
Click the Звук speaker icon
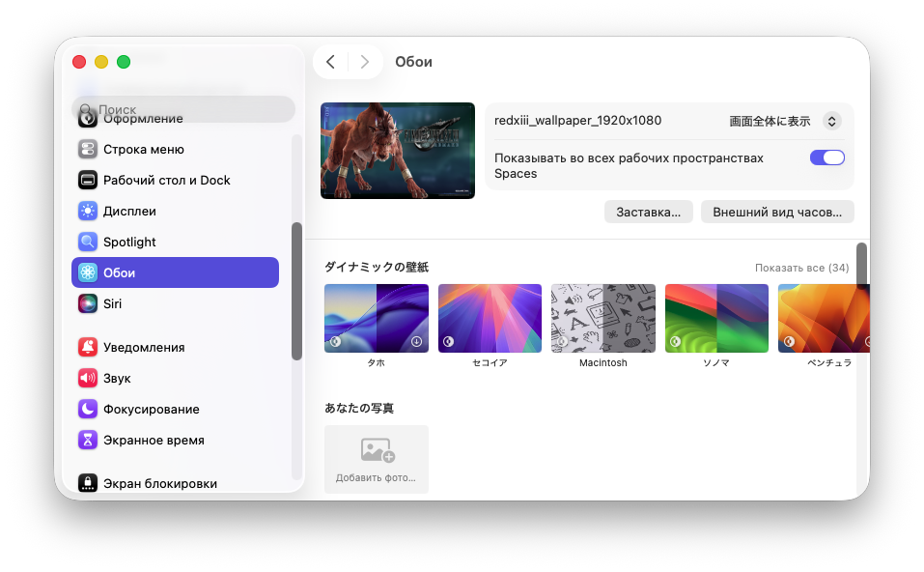(88, 378)
